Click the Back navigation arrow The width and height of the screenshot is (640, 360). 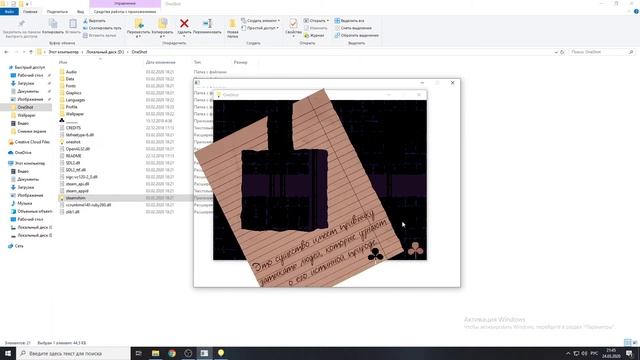pos(6,52)
